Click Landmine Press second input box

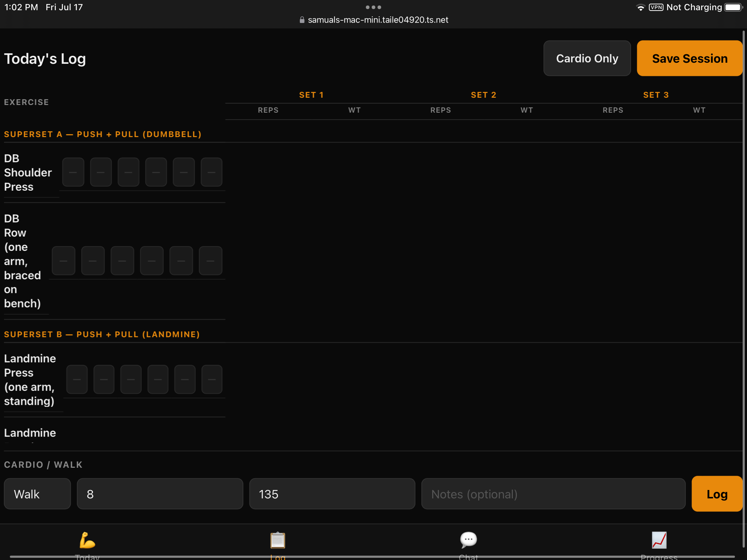[x=104, y=379]
